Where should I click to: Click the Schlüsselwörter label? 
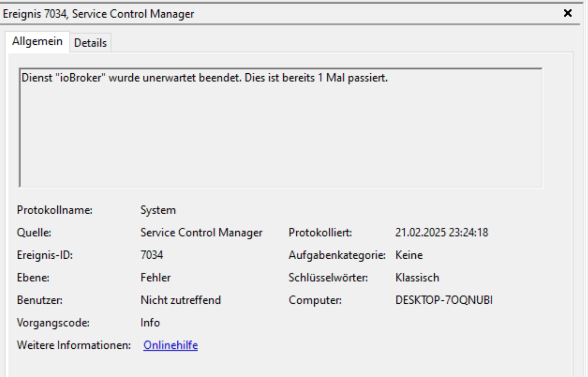pyautogui.click(x=328, y=277)
